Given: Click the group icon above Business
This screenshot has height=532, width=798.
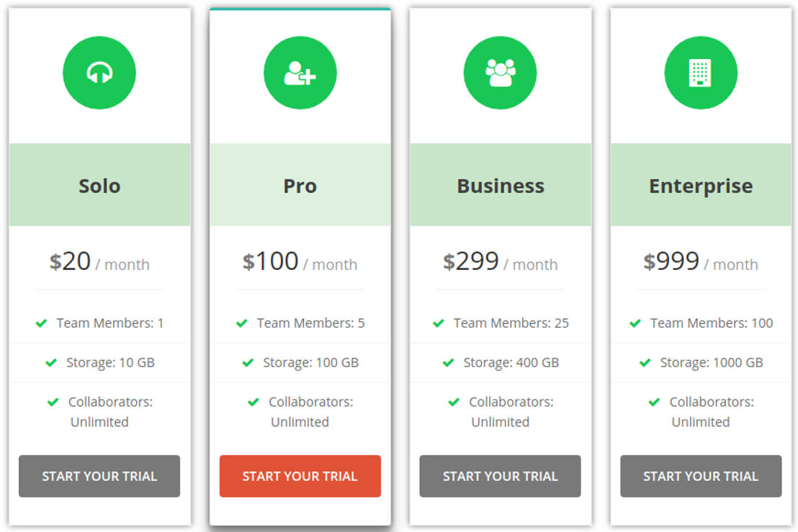Looking at the screenshot, I should pyautogui.click(x=500, y=73).
